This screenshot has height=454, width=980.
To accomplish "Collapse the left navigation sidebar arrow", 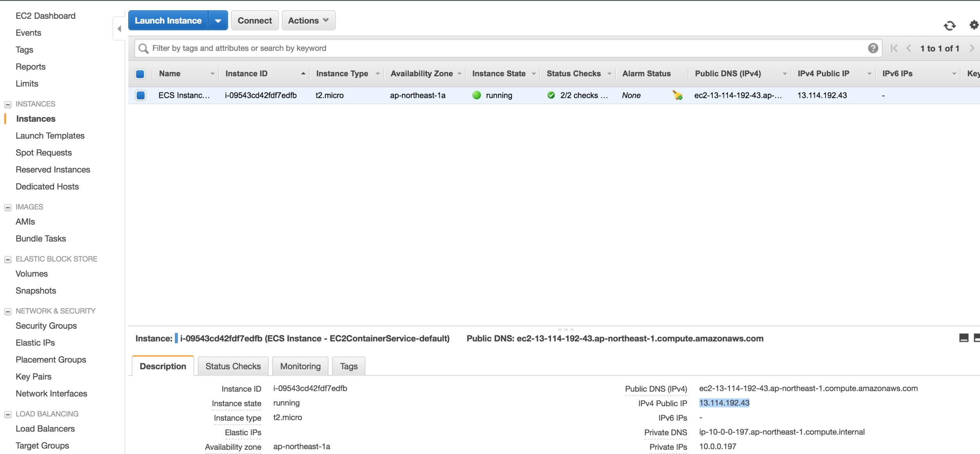I will 119,29.
